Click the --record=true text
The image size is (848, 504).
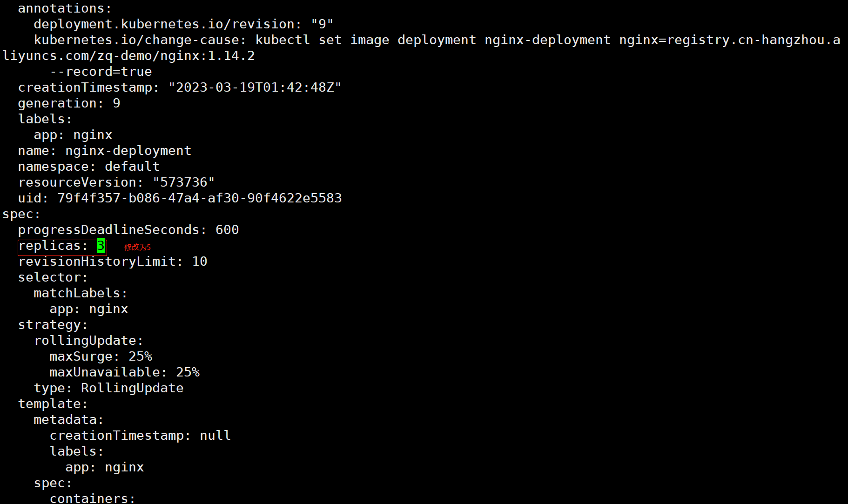[x=101, y=72]
